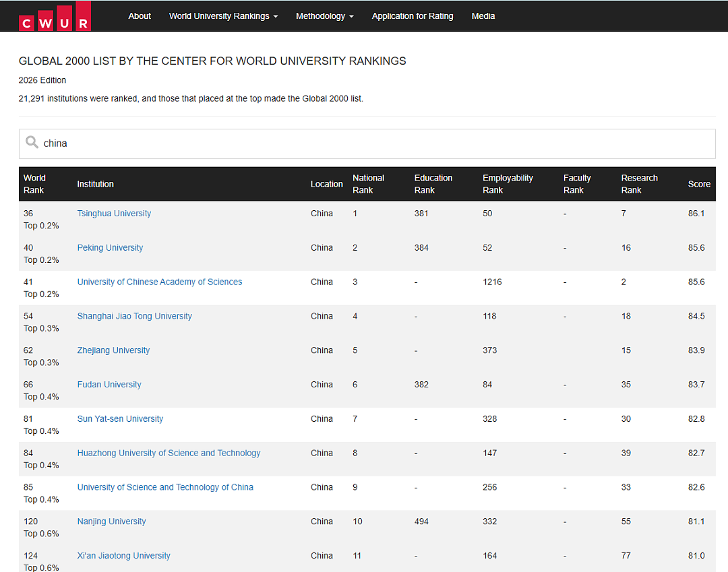Open Tsinghua University link
728x572 pixels.
114,214
